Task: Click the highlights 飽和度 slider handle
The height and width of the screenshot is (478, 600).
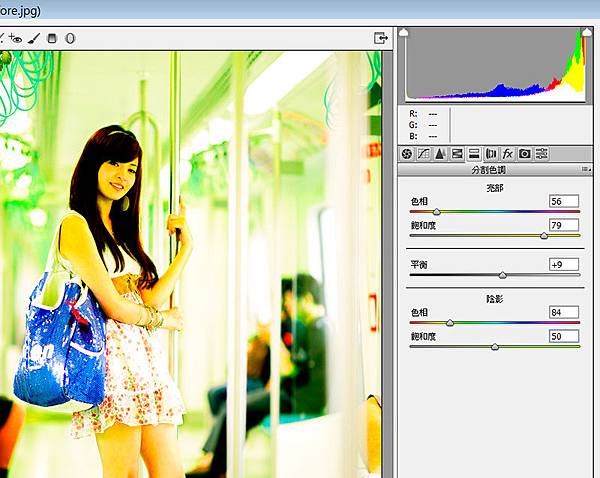Action: click(544, 236)
